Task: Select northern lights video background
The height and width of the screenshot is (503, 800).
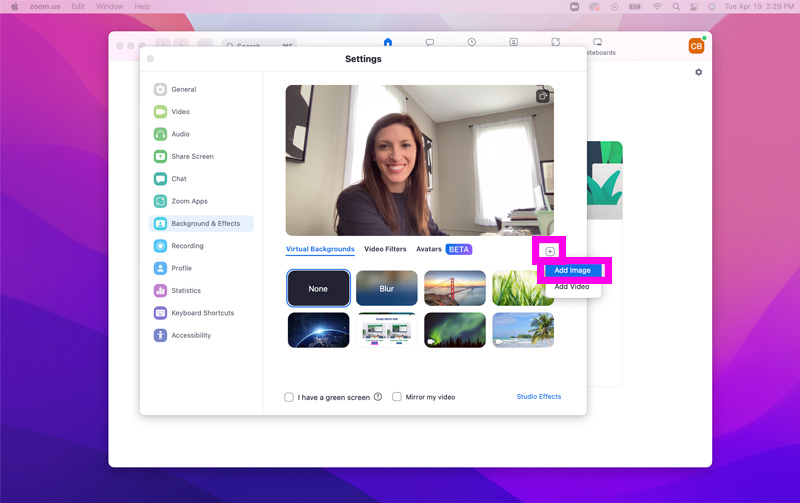Action: (x=455, y=330)
